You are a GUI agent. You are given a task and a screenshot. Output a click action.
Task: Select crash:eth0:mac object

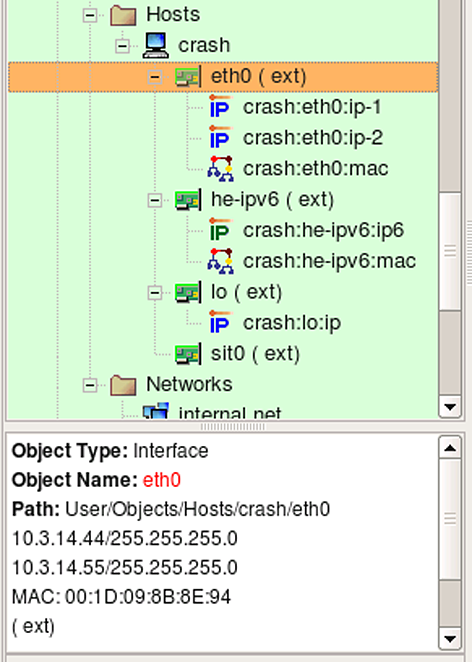[315, 169]
